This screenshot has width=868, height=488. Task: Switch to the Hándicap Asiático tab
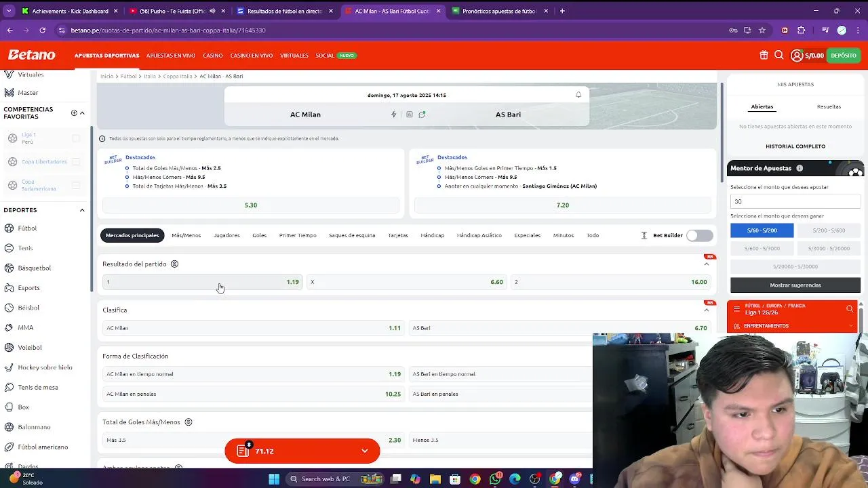(x=479, y=235)
